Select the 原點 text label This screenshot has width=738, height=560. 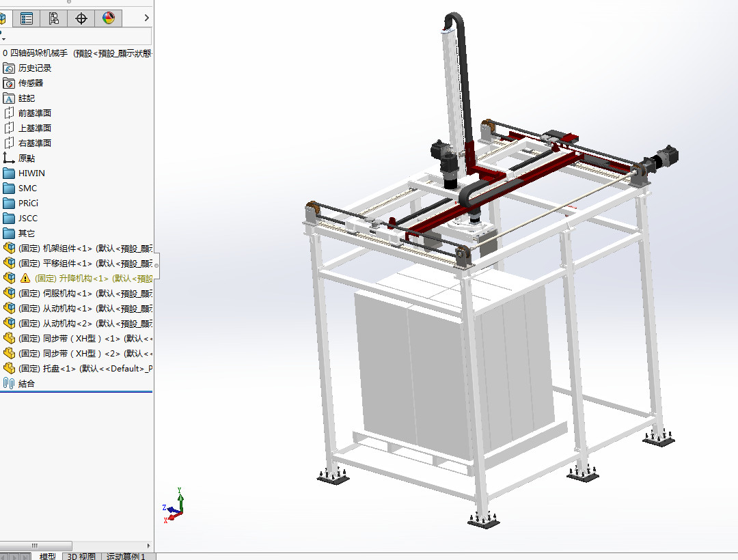27,158
